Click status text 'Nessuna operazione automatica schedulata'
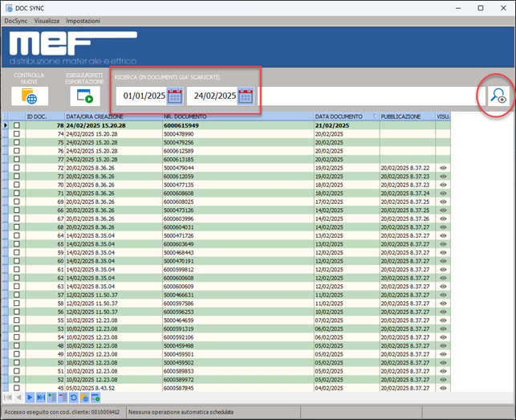The height and width of the screenshot is (420, 516). (x=181, y=412)
